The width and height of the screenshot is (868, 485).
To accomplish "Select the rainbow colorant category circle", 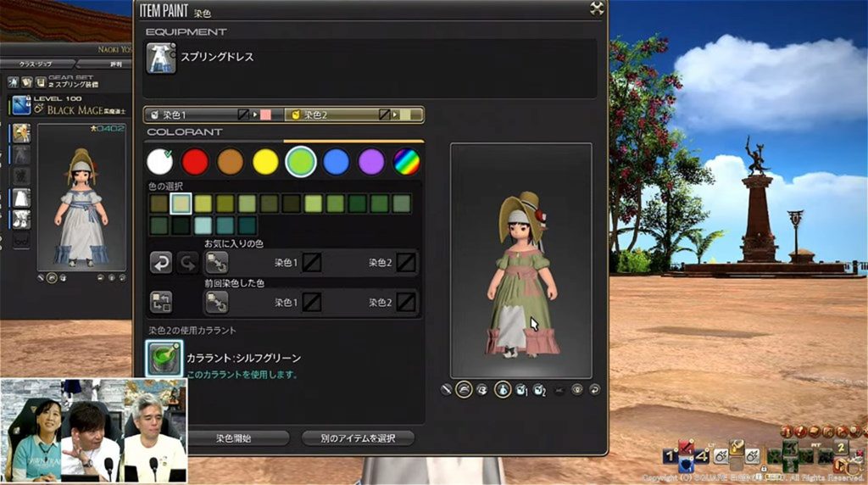I will tap(407, 161).
